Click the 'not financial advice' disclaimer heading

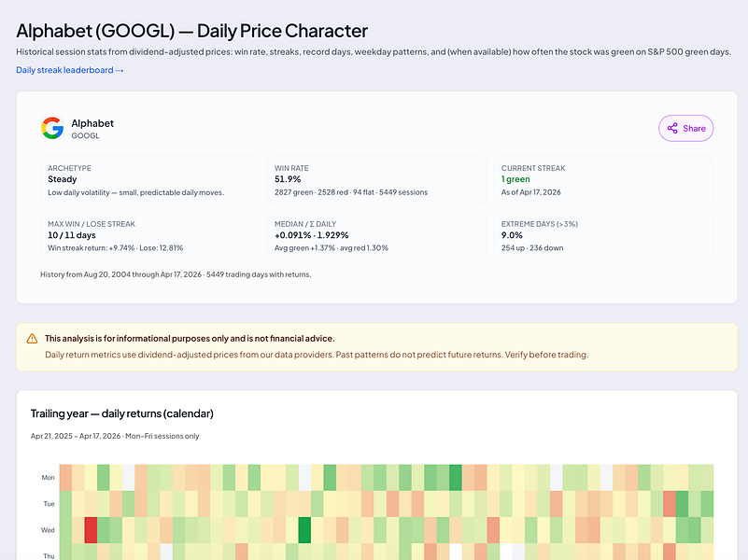click(x=190, y=339)
